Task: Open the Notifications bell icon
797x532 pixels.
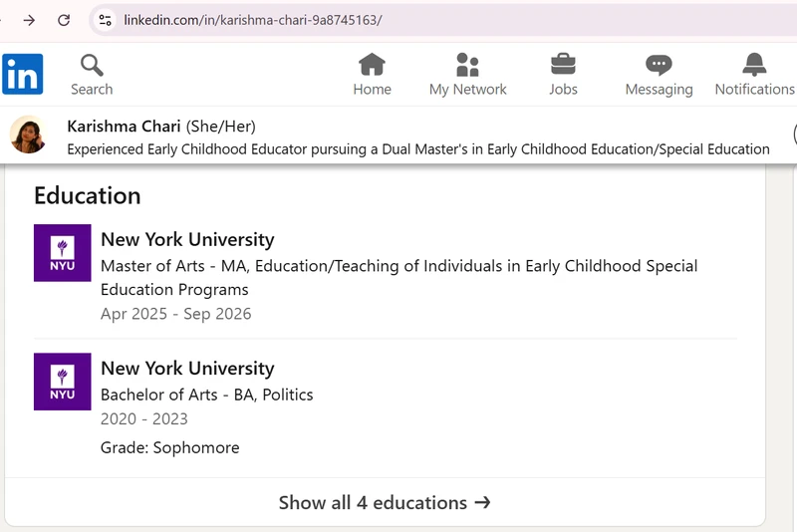Action: click(754, 66)
